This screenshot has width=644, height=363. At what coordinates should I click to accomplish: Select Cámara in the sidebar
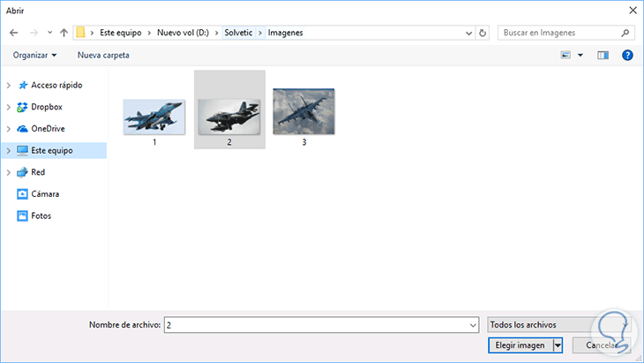pos(45,194)
